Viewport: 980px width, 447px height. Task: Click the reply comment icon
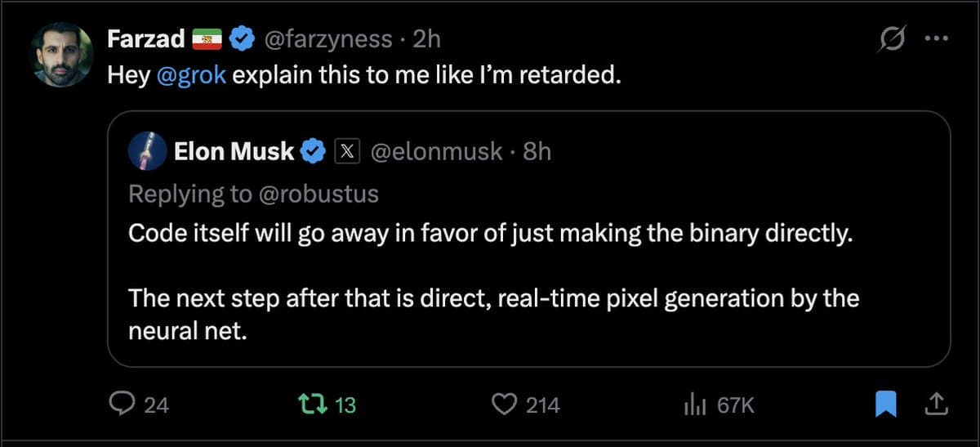point(122,404)
